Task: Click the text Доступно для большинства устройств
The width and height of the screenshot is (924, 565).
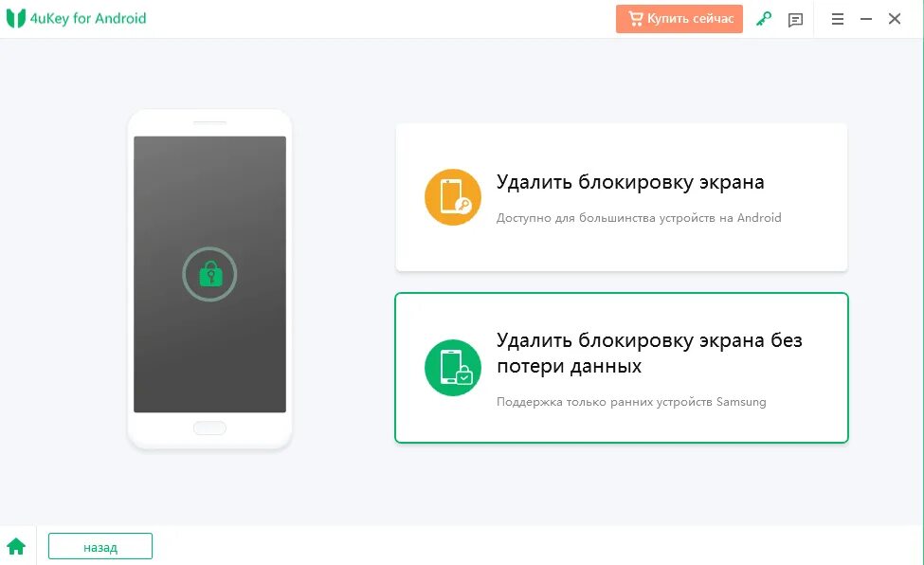Action: tap(607, 218)
